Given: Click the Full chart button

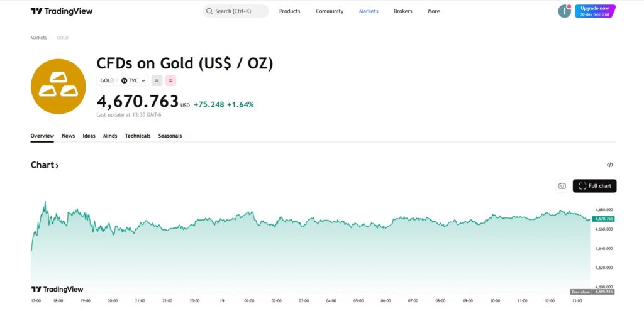Looking at the screenshot, I should [x=594, y=186].
